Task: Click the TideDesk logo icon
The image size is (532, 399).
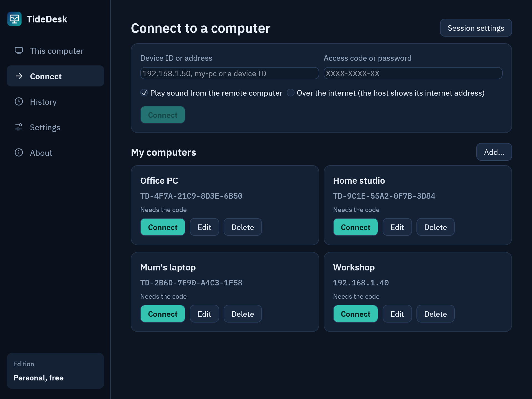Action: click(14, 19)
